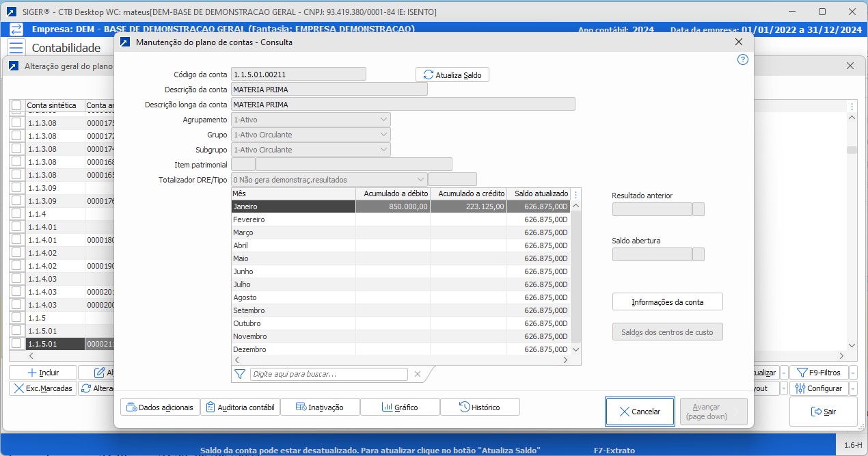This screenshot has width=868, height=456.
Task: Check the box for row 1.1.4.01
Action: coord(16,227)
